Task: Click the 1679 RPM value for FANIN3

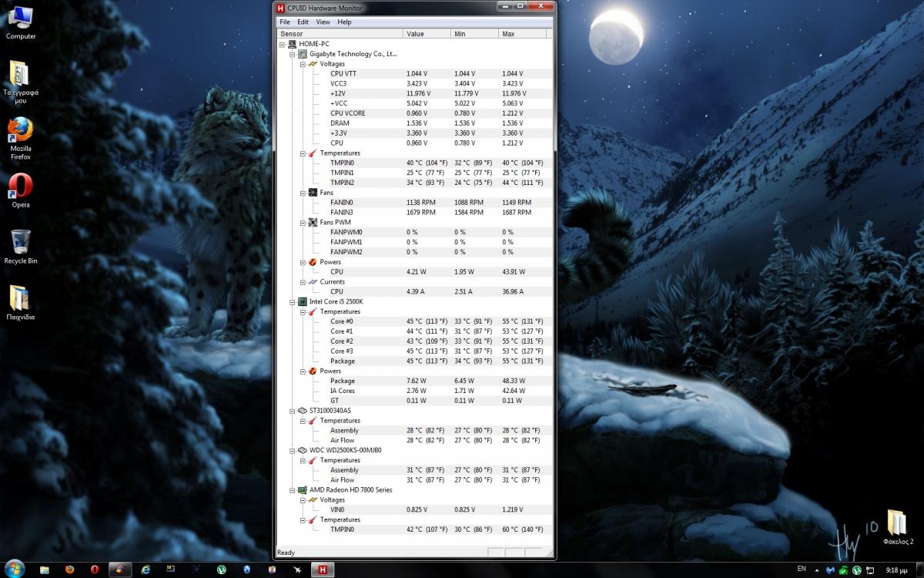Action: [420, 213]
